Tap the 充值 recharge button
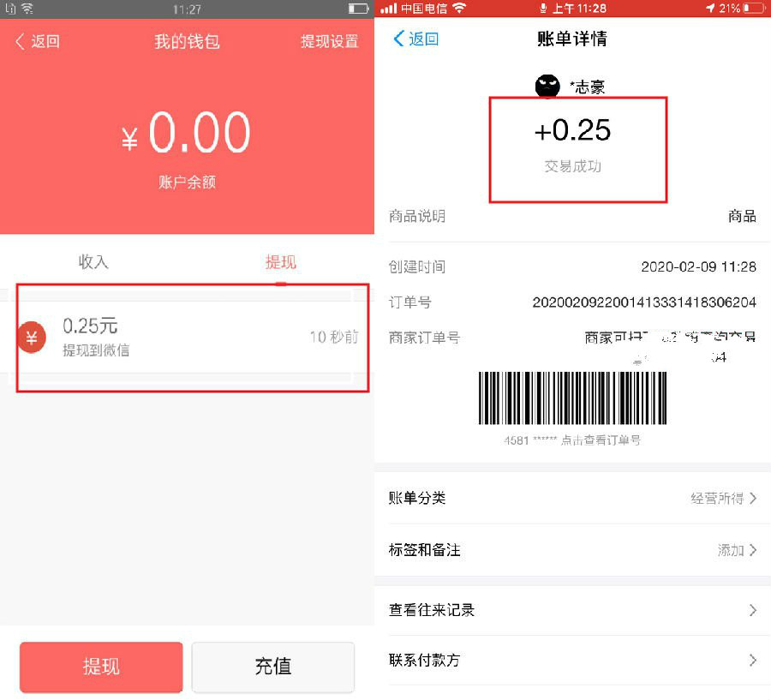Viewport: 771px width, 700px height. 273,667
